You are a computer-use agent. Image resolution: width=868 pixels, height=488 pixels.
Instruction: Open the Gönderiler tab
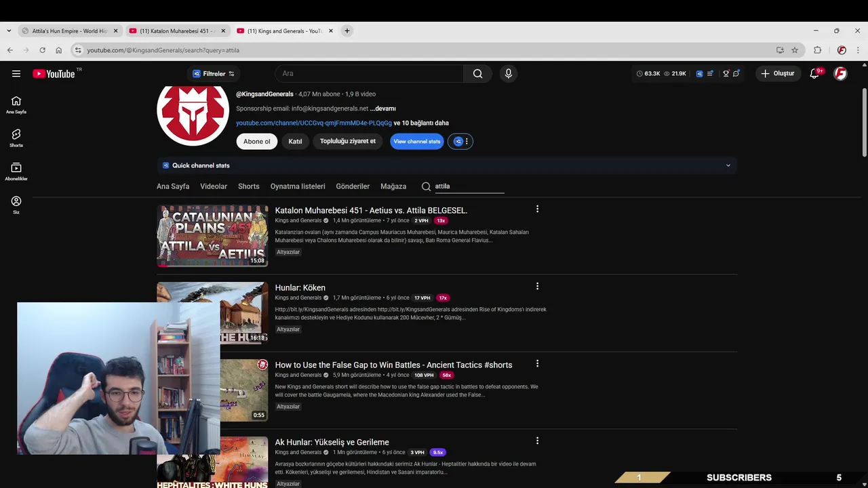tap(353, 186)
